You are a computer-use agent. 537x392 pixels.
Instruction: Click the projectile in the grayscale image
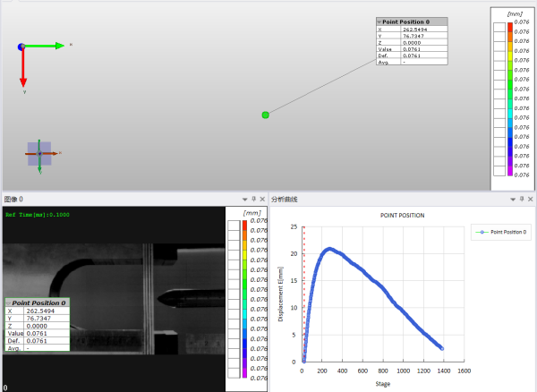coord(192,298)
